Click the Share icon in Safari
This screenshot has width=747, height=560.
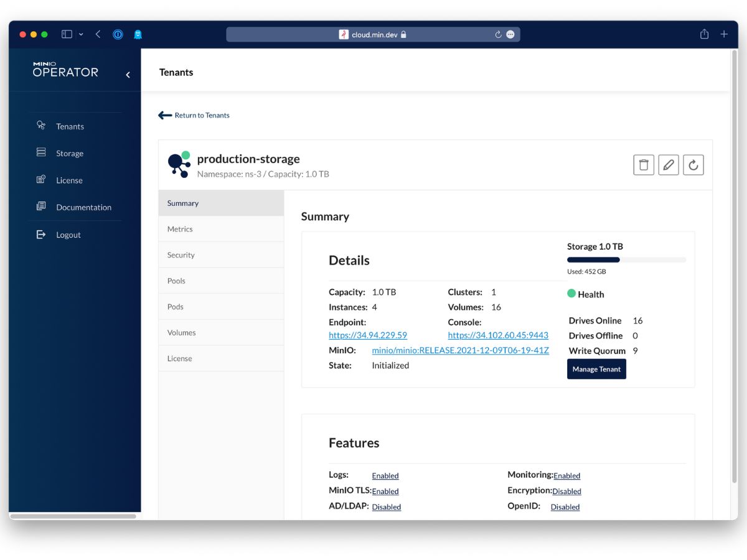(704, 34)
